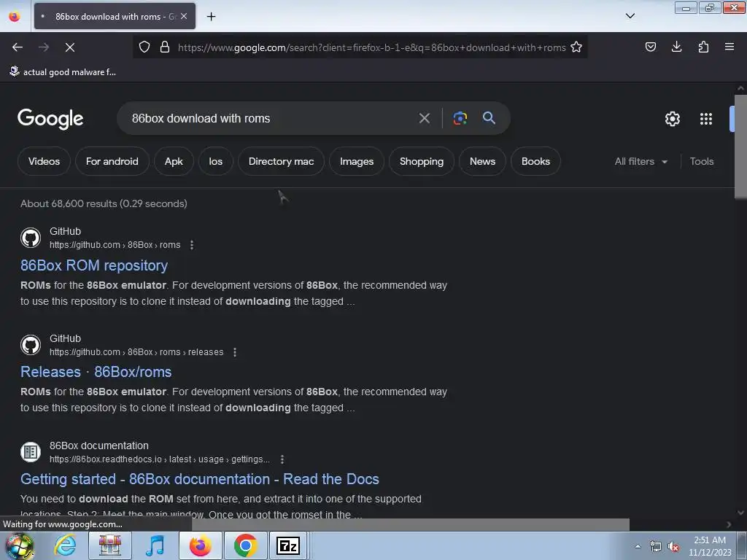Select the For android filter chip

click(x=112, y=161)
